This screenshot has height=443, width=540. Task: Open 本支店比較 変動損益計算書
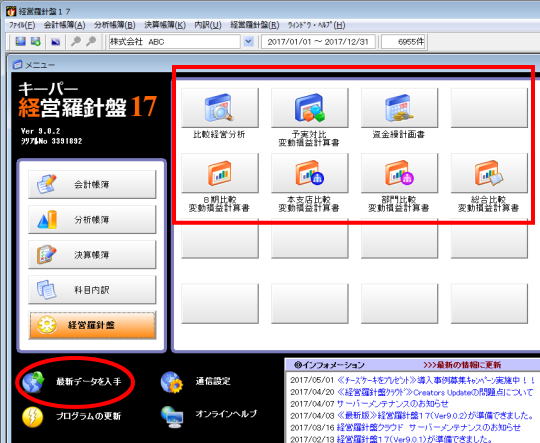coord(310,173)
